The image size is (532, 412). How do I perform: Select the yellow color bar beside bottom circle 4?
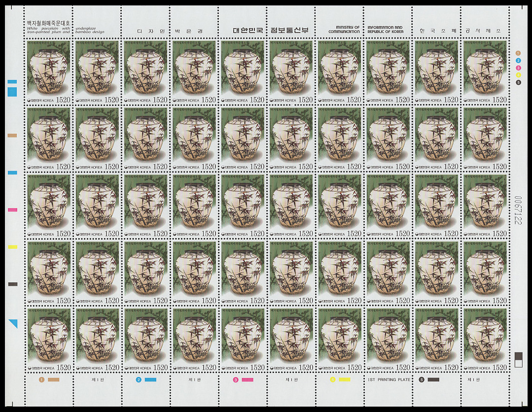point(344,380)
